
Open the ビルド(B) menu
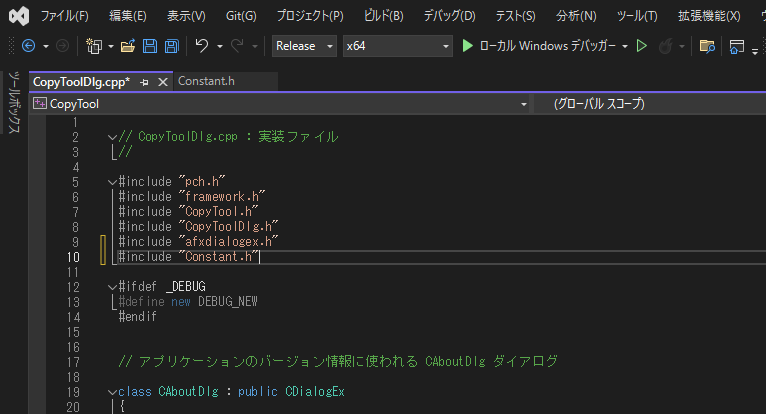(x=381, y=16)
